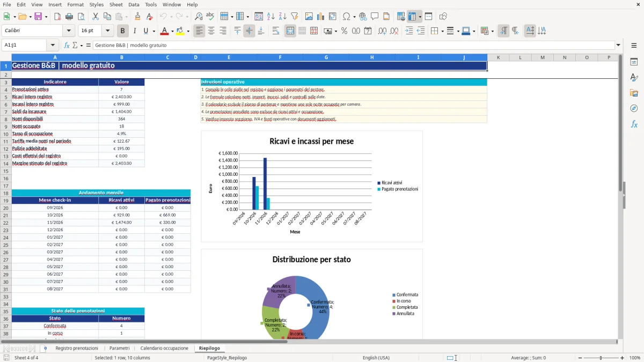Open the Format menu

[x=75, y=4]
